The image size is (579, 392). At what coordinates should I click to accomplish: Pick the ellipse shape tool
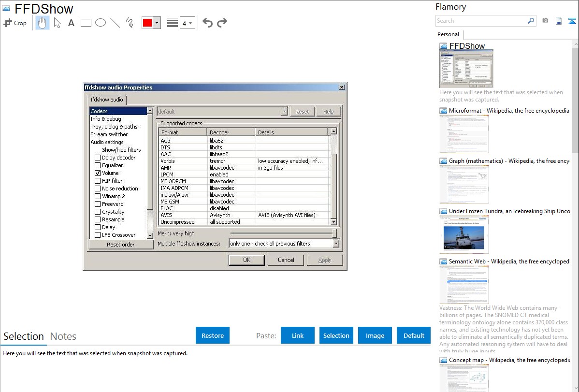pos(101,23)
